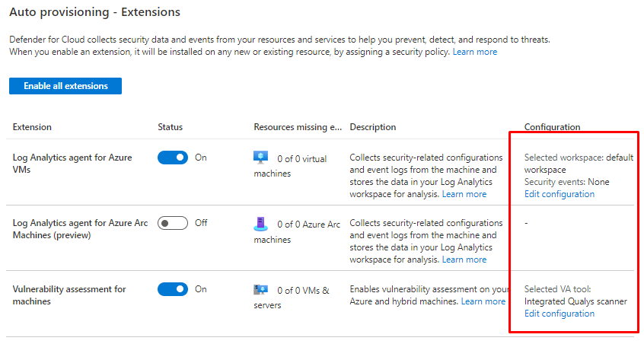Disable Vulnerability assessment for machines toggle
Viewport: 644px width, 344px height.
coord(173,289)
